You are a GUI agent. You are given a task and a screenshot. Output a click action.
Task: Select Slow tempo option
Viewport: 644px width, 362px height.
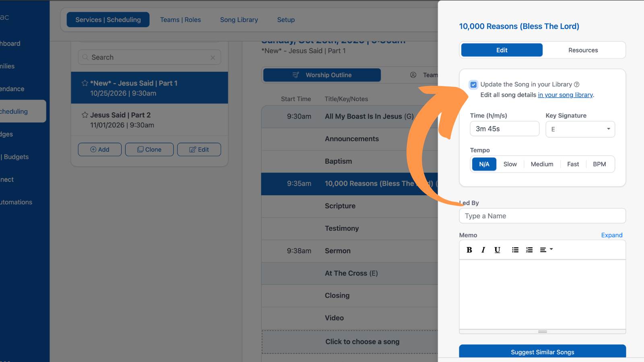(510, 164)
